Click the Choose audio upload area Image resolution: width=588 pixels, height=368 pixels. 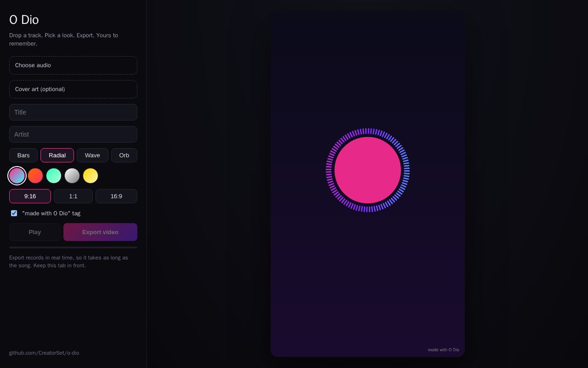(x=73, y=65)
